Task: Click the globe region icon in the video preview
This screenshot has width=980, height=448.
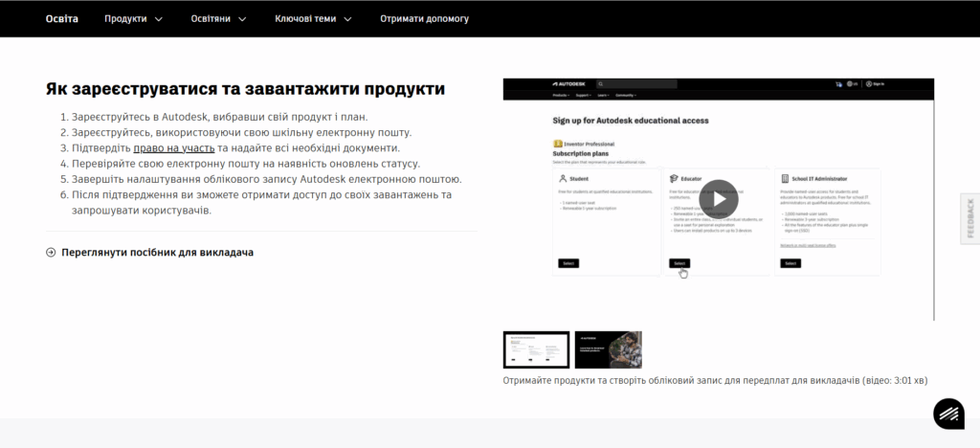Action: 851,84
